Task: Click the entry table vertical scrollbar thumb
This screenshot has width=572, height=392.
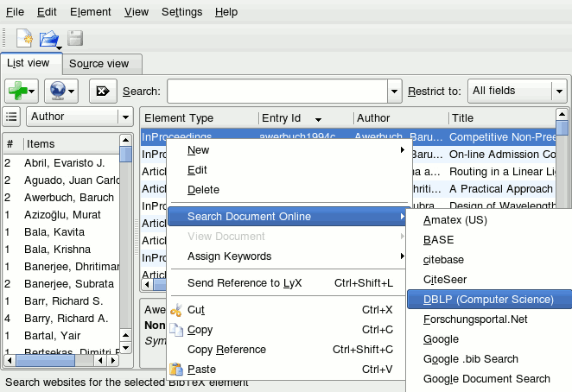Action: 562,128
